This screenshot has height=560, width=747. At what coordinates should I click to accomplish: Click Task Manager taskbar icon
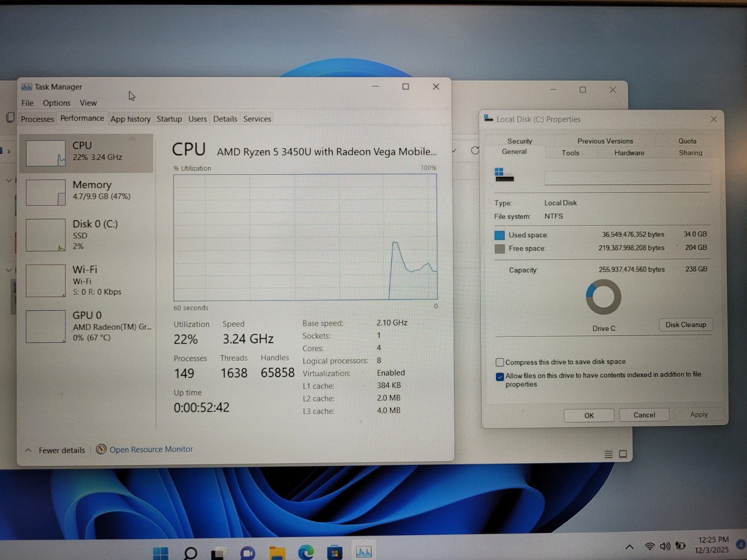[x=364, y=553]
